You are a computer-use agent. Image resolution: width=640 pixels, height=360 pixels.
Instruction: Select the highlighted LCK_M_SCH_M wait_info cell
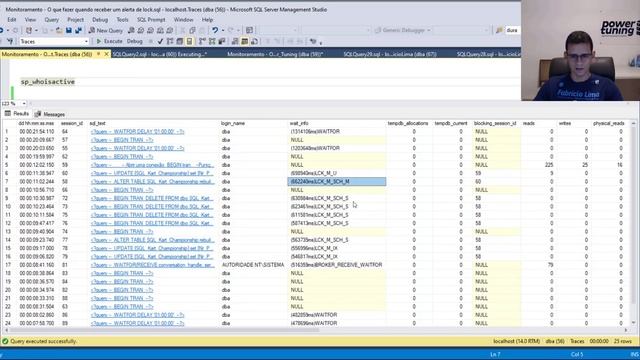pos(337,182)
